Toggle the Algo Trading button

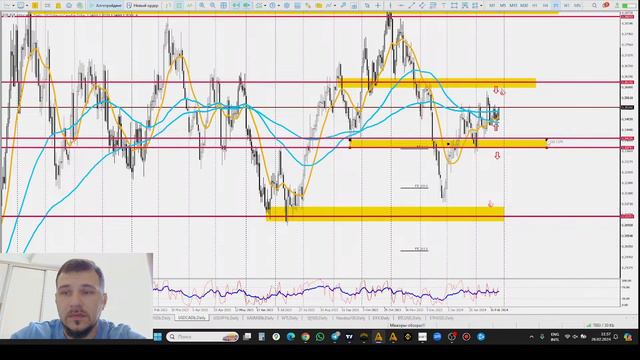click(x=106, y=6)
